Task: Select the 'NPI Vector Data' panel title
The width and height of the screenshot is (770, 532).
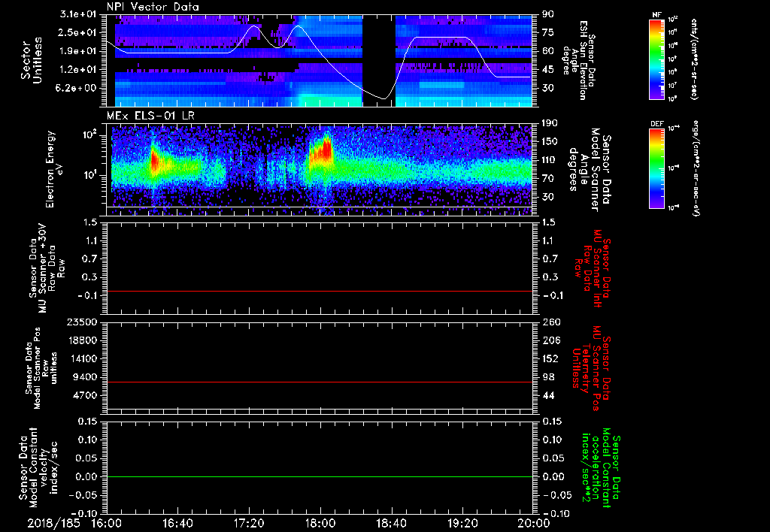Action: (153, 7)
